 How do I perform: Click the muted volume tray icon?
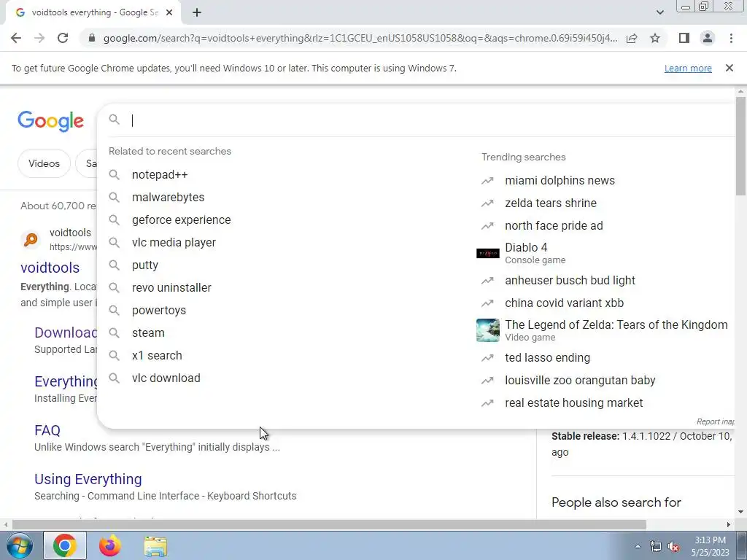pyautogui.click(x=673, y=547)
